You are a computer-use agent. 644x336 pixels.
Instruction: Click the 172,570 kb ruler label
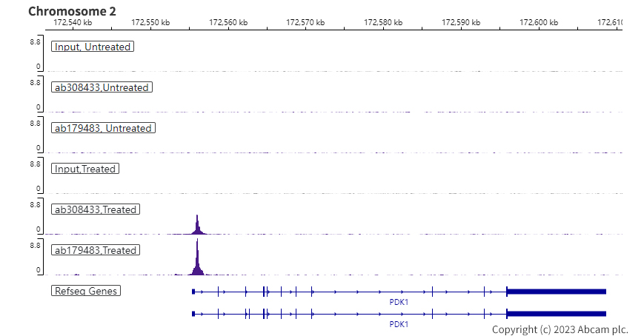pos(305,22)
